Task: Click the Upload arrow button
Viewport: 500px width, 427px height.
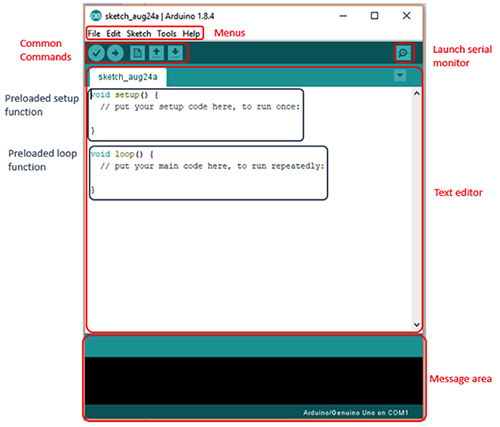Action: (115, 53)
